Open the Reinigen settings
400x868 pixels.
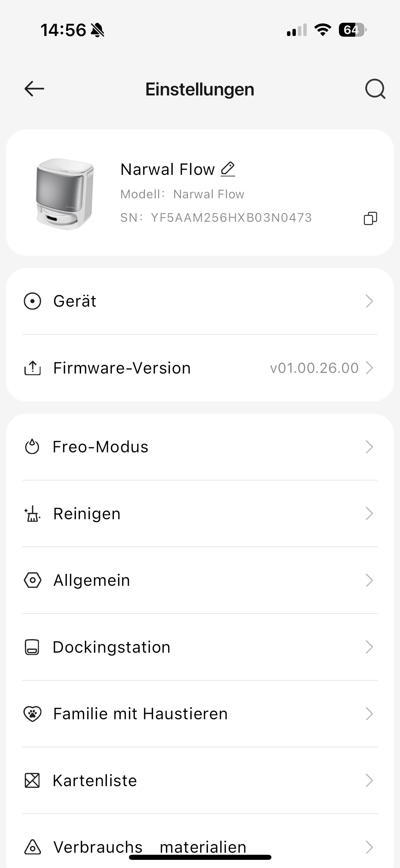pyautogui.click(x=87, y=513)
